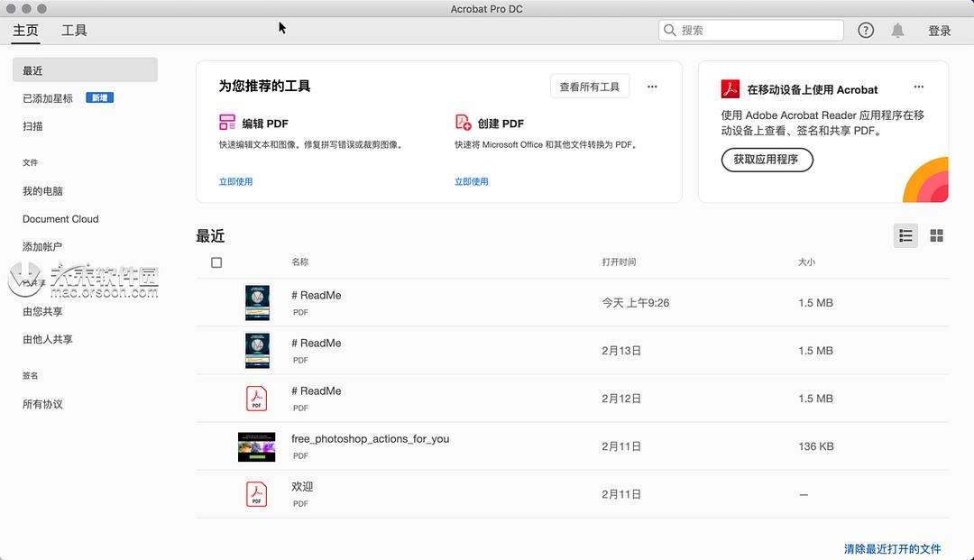Click 立即使用 under 创建 PDF
The height and width of the screenshot is (560, 974).
coord(472,181)
